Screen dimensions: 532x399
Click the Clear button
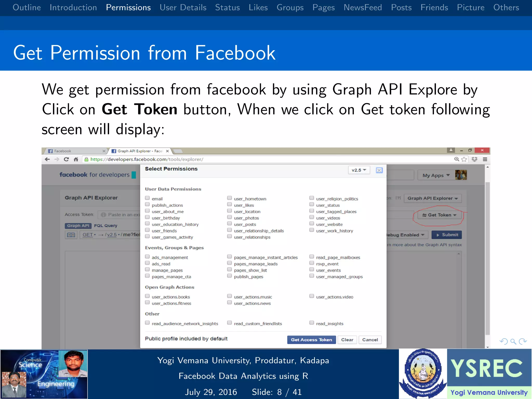tap(347, 340)
